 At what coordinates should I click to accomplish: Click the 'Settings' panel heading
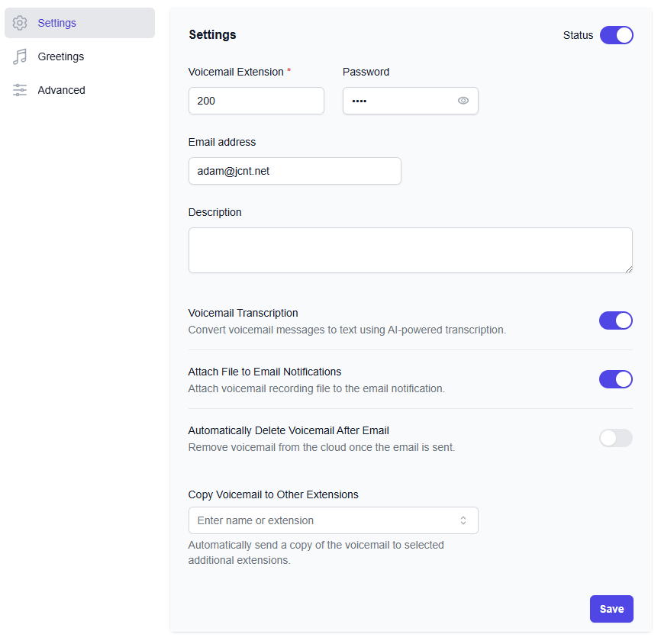click(x=212, y=34)
